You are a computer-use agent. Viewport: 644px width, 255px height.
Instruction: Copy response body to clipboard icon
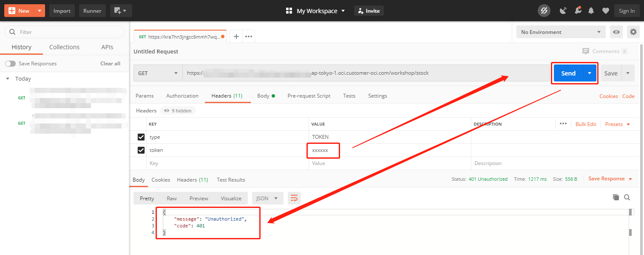click(616, 197)
